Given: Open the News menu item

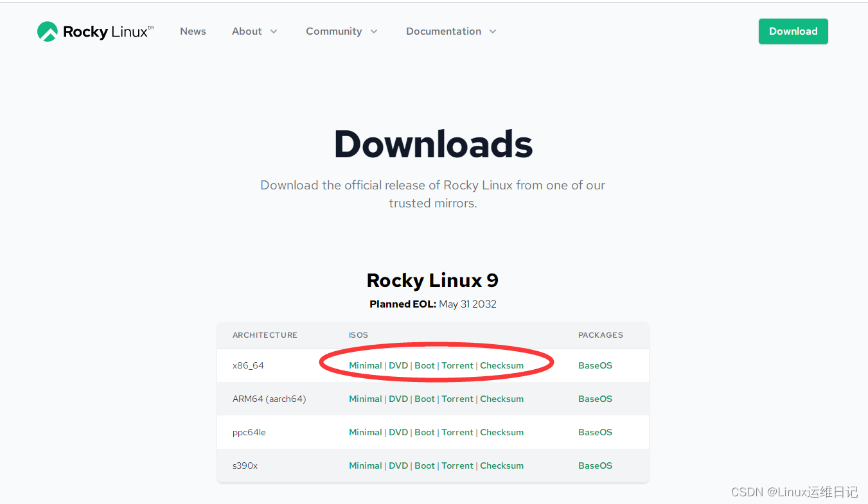Looking at the screenshot, I should click(x=193, y=31).
